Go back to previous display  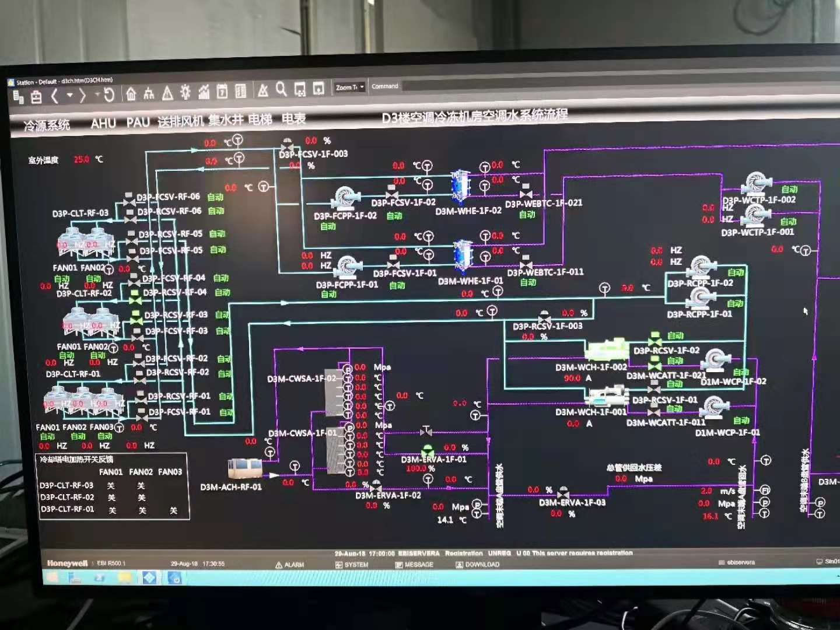[x=55, y=96]
